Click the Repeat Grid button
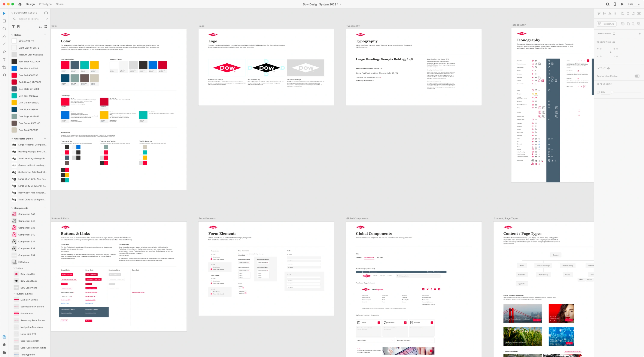The image size is (644, 357). (607, 24)
